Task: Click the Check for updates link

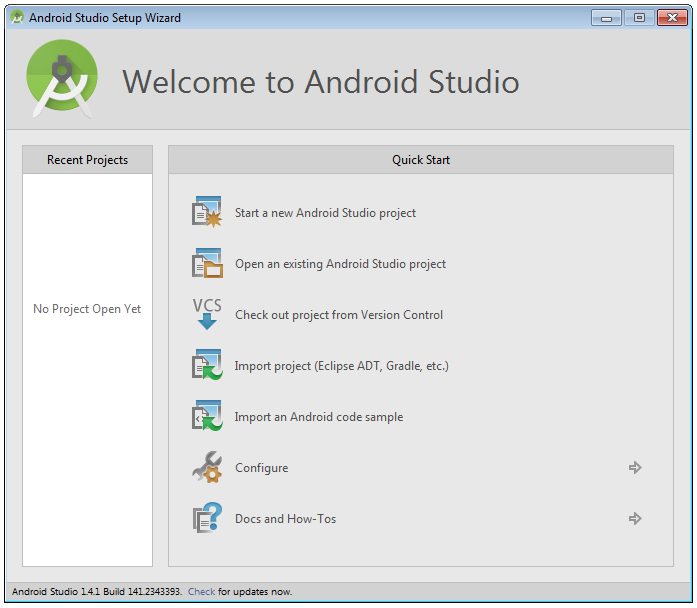Action: pyautogui.click(x=201, y=592)
